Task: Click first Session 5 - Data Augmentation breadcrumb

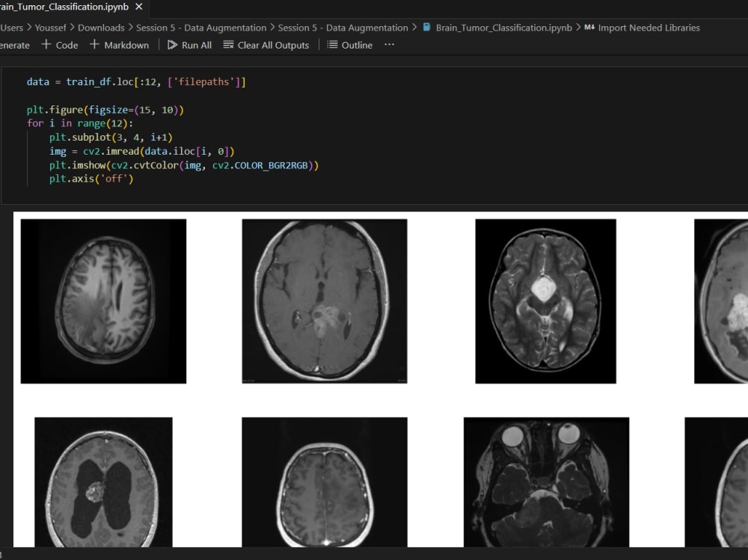Action: click(x=201, y=28)
